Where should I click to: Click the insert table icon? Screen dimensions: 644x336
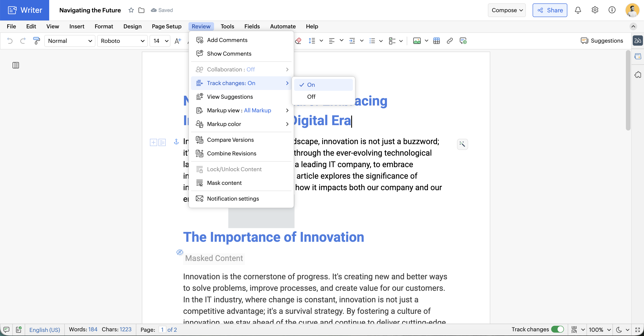coord(437,41)
